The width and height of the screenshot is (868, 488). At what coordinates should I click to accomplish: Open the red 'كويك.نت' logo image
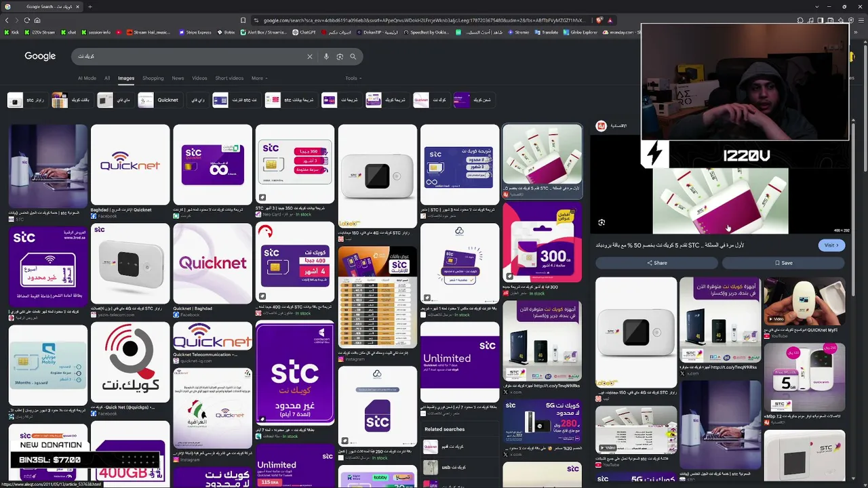click(130, 363)
